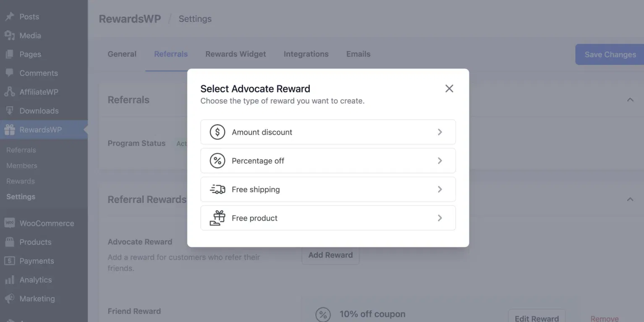Click the RewardsWP gift icon in sidebar
This screenshot has height=322, width=644.
(x=9, y=130)
